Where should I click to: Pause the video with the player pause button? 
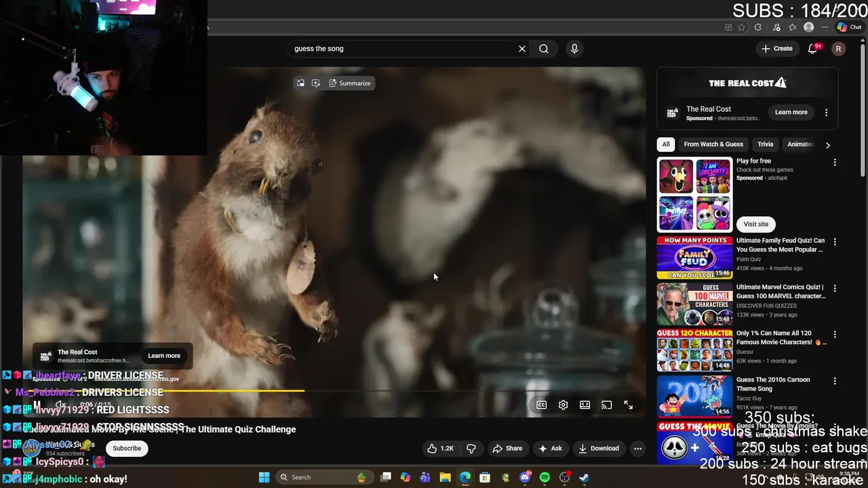tap(37, 405)
